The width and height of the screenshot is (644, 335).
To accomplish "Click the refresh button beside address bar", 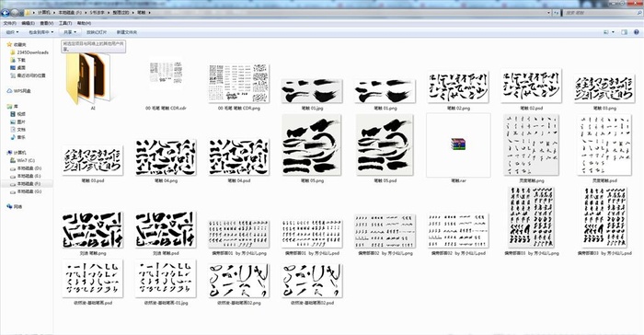I will [557, 13].
